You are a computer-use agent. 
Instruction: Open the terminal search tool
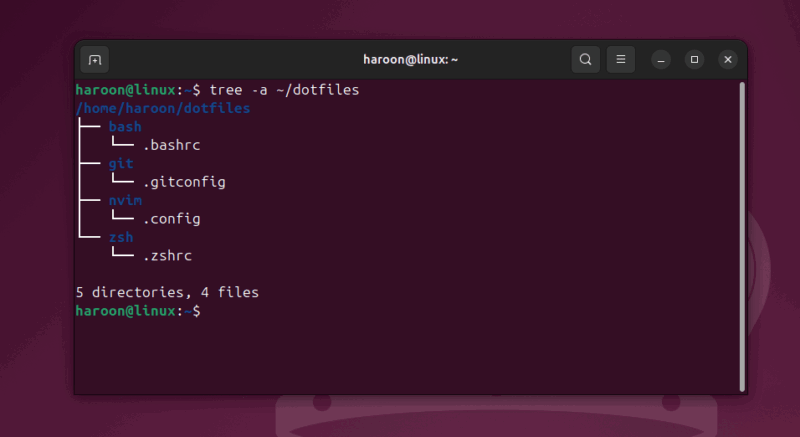(x=585, y=60)
